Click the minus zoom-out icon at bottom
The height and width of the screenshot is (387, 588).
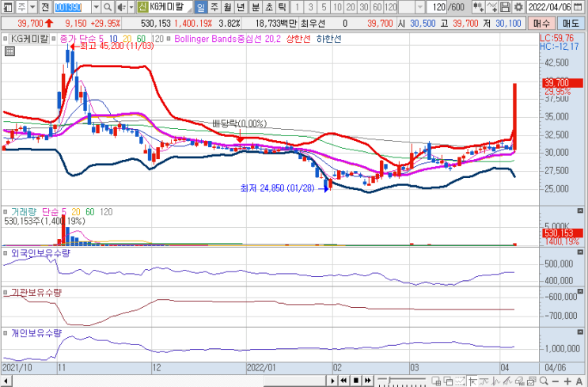click(556, 381)
